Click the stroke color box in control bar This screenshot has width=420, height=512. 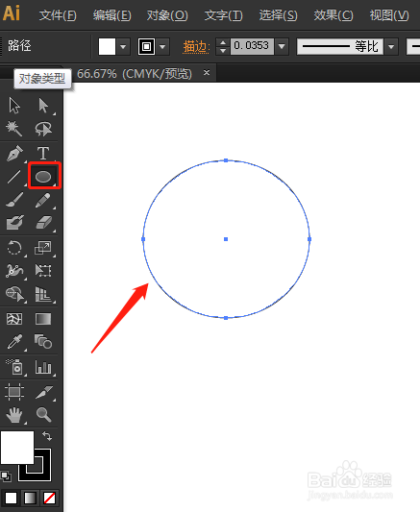click(146, 47)
